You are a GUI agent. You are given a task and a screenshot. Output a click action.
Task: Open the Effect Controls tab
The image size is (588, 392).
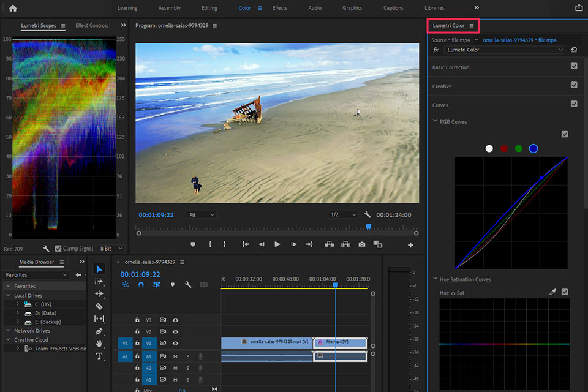92,26
